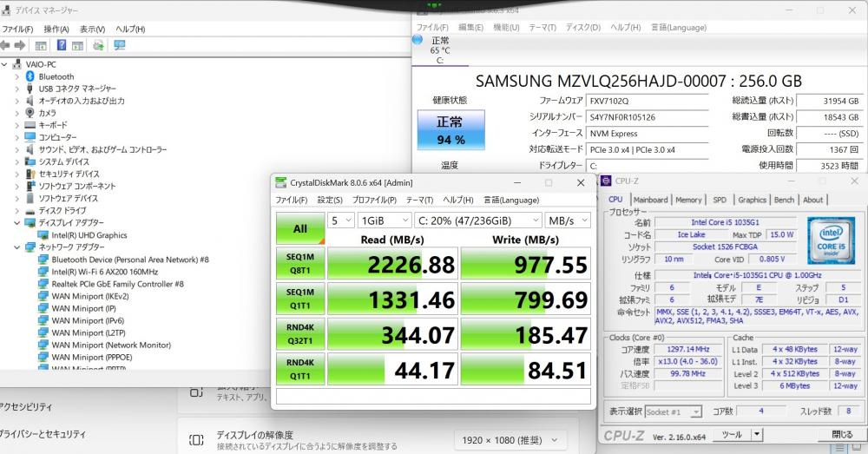Click the Help icon in Device Manager toolbar

62,45
